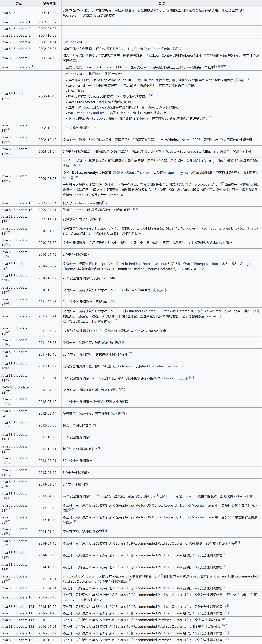Viewport: 262px width, 644px height.
Task: Click the Firefox 4 link
Action: pos(167,311)
